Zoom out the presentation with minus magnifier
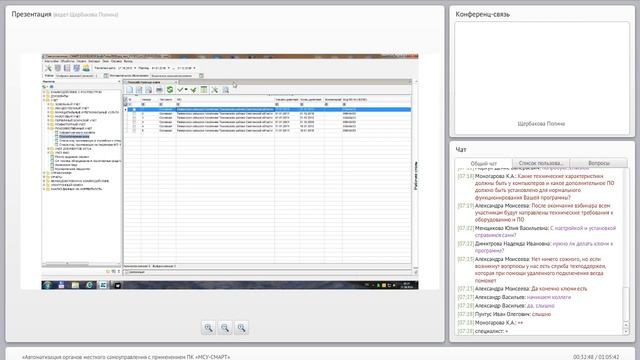This screenshot has height=360, width=640. click(225, 328)
